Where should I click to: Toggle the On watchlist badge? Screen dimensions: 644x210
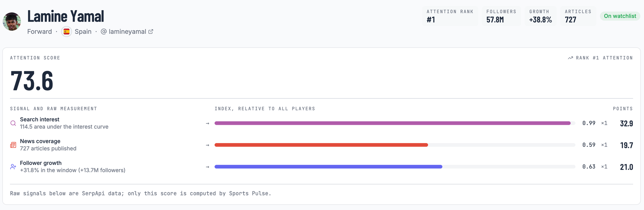(x=620, y=16)
